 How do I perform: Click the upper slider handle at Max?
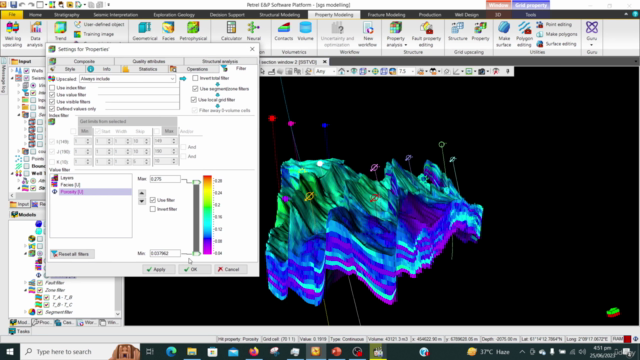tap(196, 182)
